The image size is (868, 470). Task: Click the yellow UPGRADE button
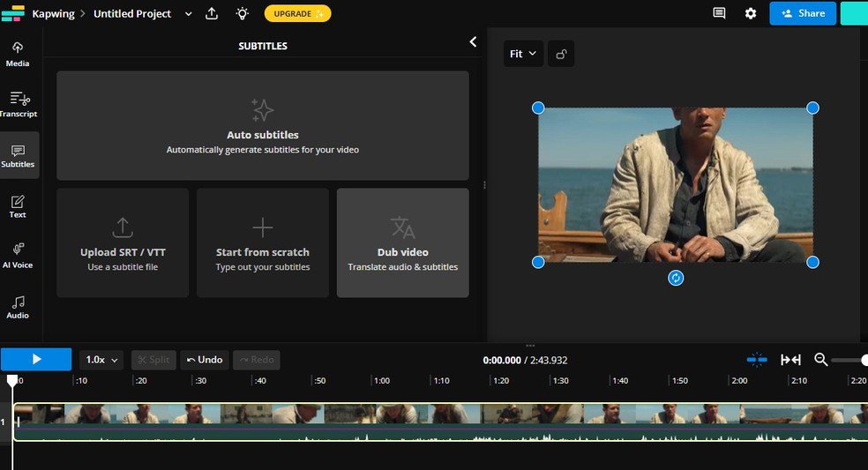[x=298, y=13]
